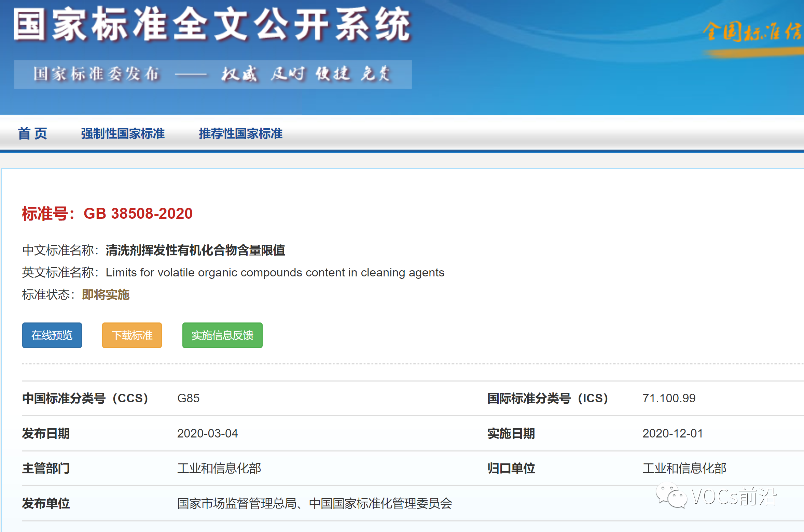Click 工业和信息化部 in the 主管部门 row
Viewport: 804px width, 532px height.
point(219,468)
